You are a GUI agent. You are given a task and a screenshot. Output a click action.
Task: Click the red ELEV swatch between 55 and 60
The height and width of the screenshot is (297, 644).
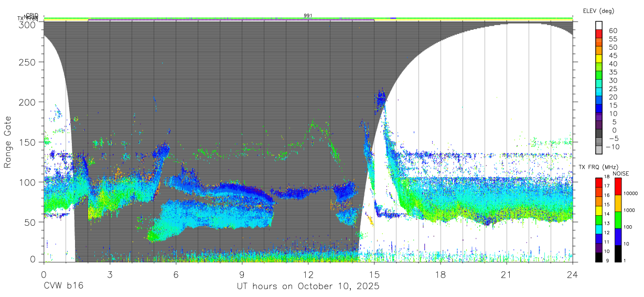(599, 34)
